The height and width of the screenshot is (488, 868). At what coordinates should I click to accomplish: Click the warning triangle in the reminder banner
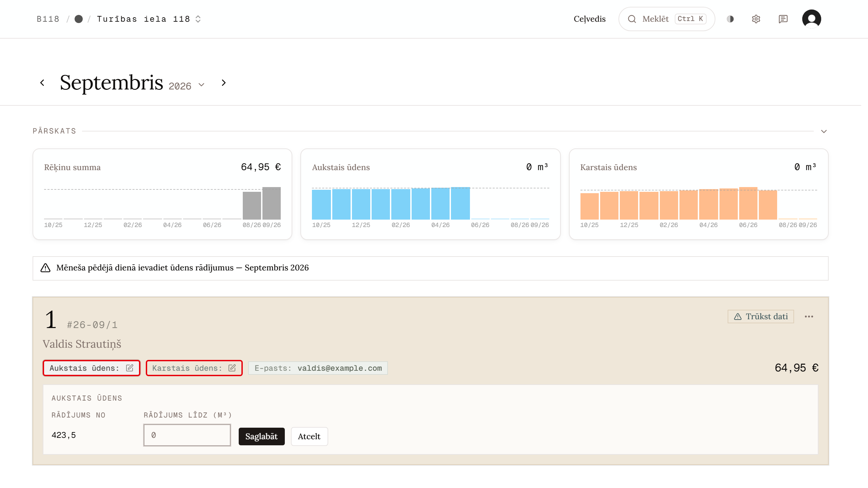tap(45, 268)
